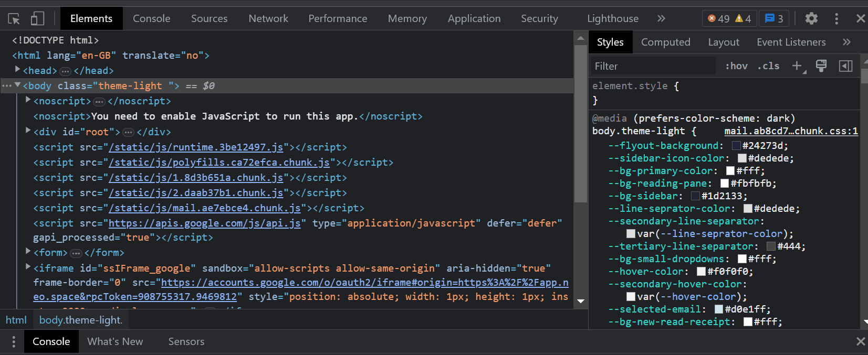The height and width of the screenshot is (355, 868).
Task: Toggle rendering emulation paintbrush icon
Action: point(821,66)
